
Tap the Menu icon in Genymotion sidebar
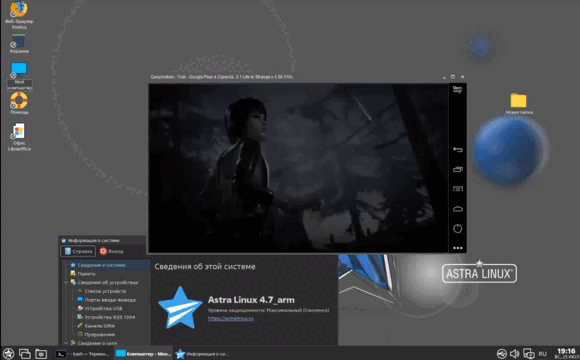pos(458,189)
